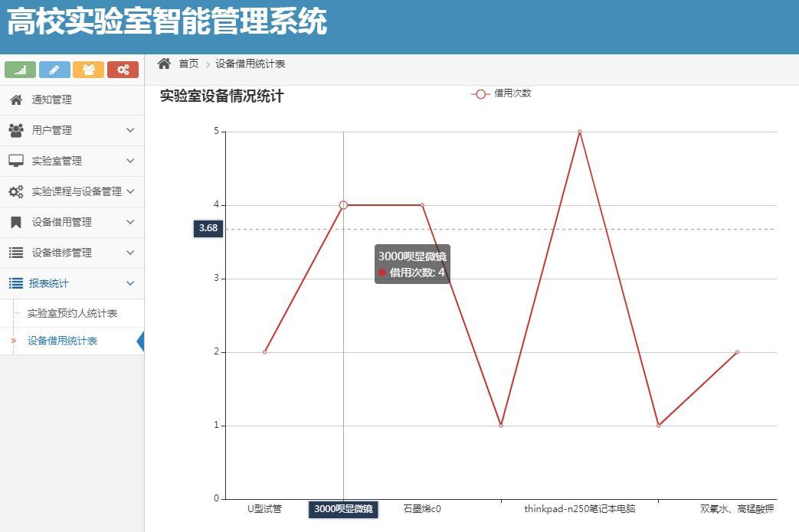Click the 石墨烯c0 data point at value 4
Screen dimensions: 799x532
(x=422, y=205)
